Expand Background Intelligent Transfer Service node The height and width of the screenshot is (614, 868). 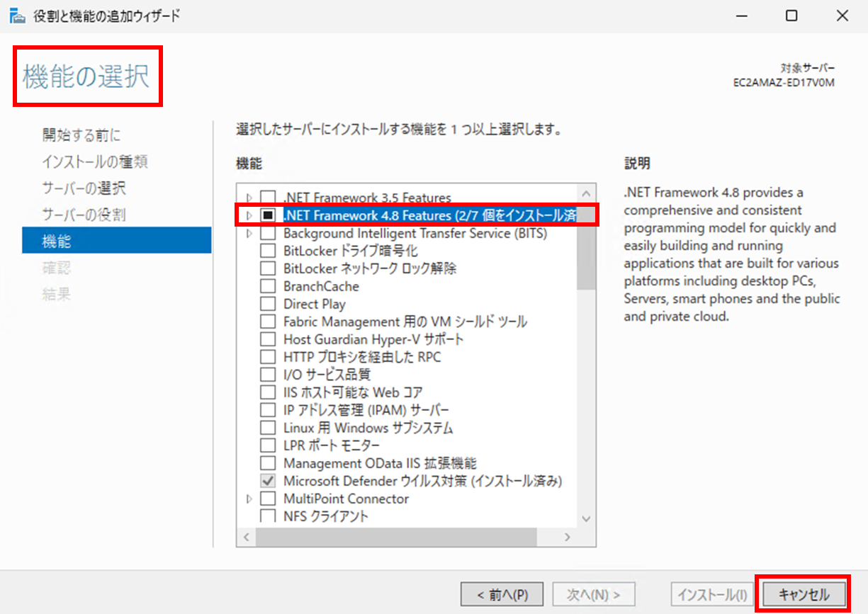tap(249, 233)
